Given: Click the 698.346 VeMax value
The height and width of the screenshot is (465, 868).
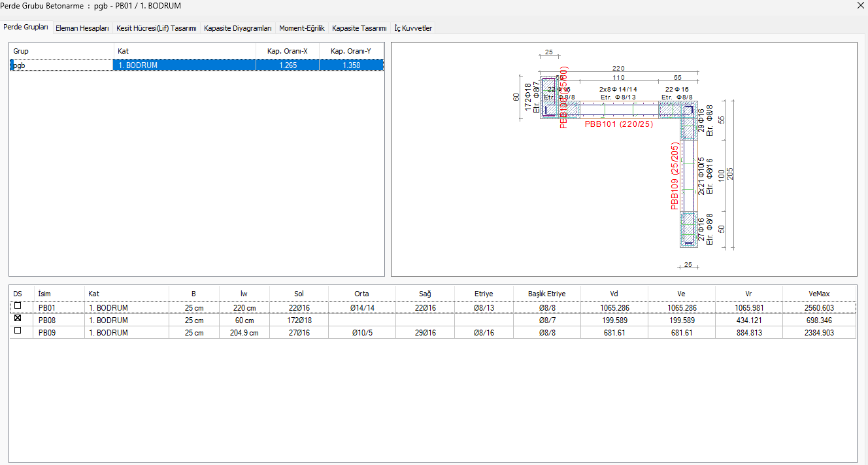Looking at the screenshot, I should 819,320.
